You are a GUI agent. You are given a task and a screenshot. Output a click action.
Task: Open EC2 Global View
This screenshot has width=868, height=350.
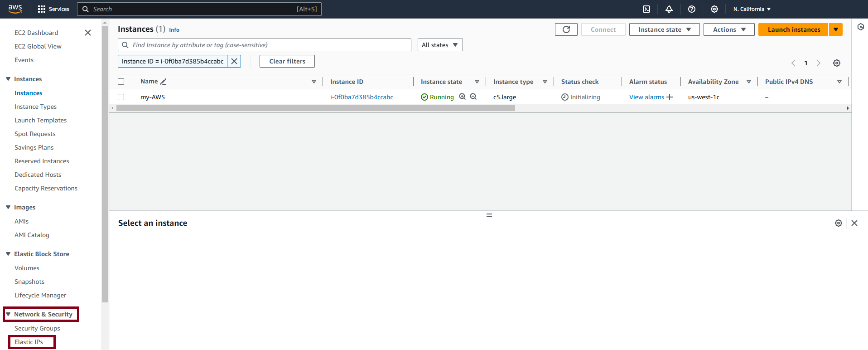pyautogui.click(x=38, y=46)
